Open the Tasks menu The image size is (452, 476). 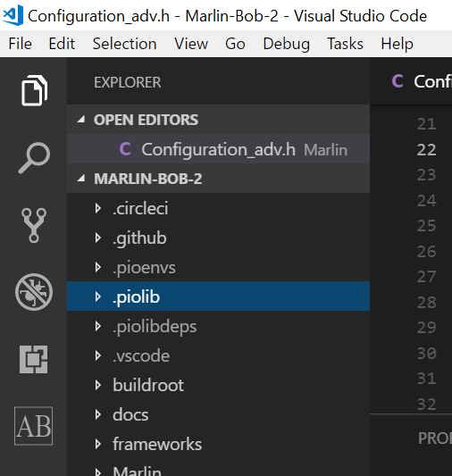tap(345, 44)
